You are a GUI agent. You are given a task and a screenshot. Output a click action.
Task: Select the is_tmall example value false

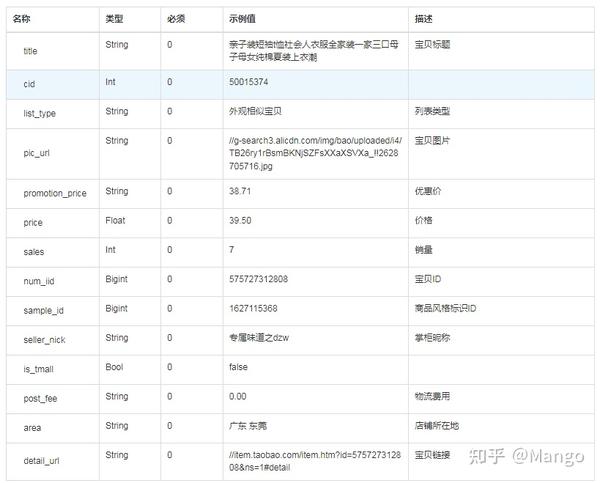click(238, 367)
